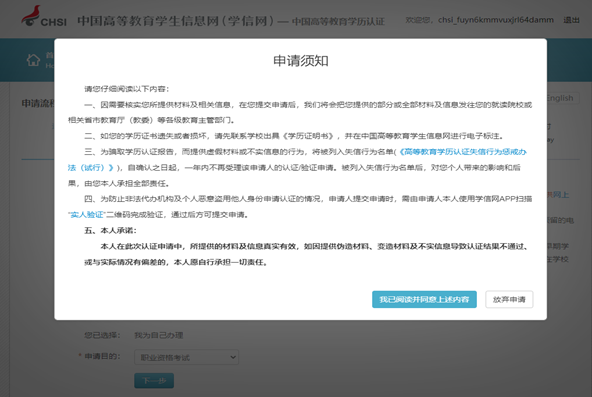Expand the 职业资格考试 purpose dropdown
The height and width of the screenshot is (397, 592).
[187, 357]
